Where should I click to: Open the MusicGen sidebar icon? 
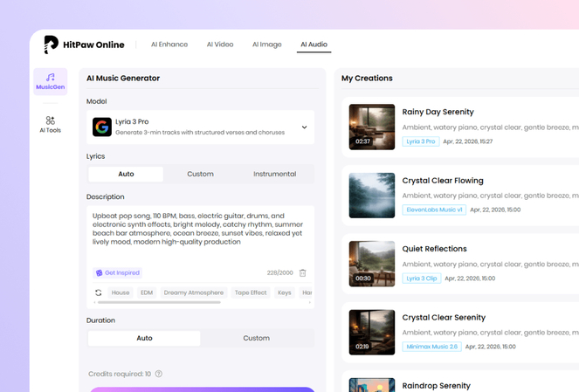coord(51,81)
